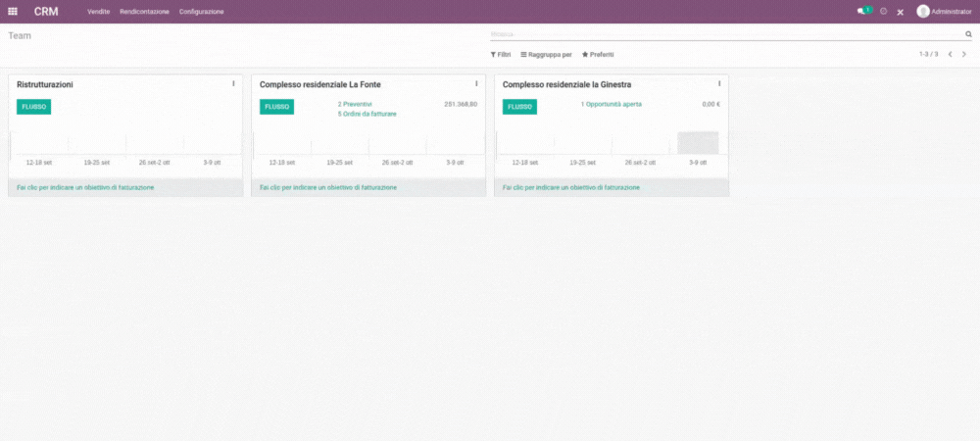Open la Ginestra card three-dot menu
The image size is (980, 441).
(719, 84)
